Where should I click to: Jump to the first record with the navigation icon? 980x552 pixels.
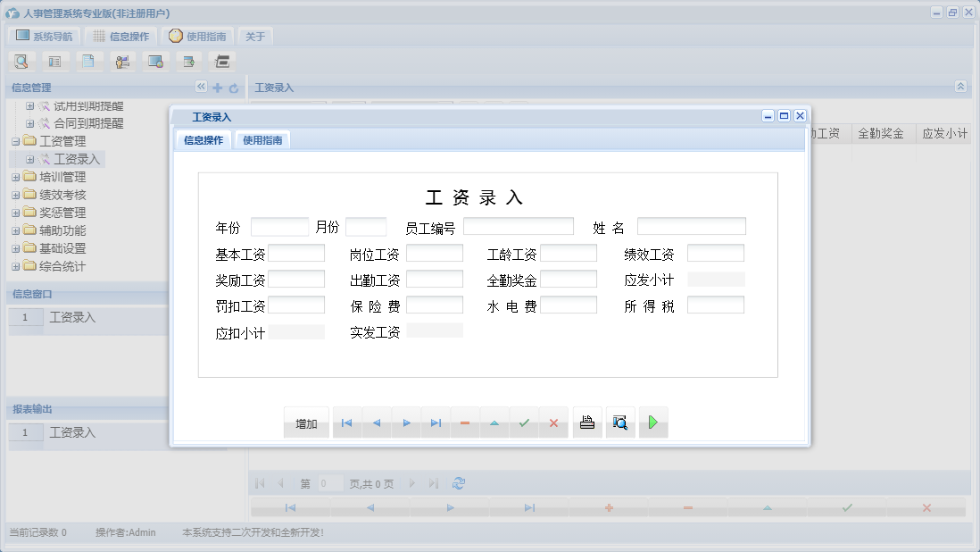click(x=346, y=422)
